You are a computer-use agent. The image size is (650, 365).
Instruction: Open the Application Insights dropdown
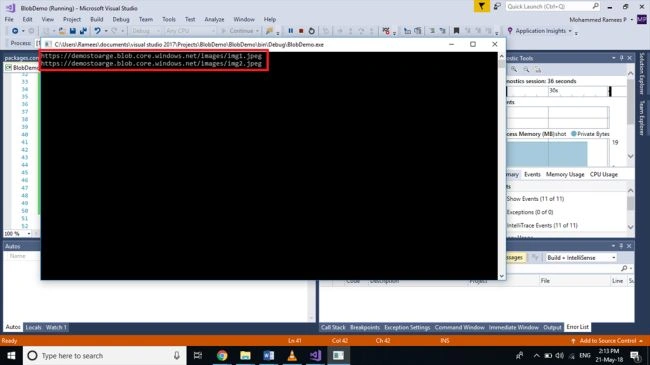[x=570, y=31]
